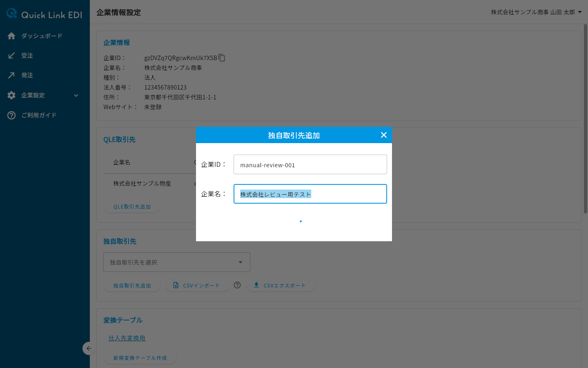Image resolution: width=588 pixels, height=368 pixels.
Task: Click the home icon beside ダッシュボード
Action: coord(11,36)
